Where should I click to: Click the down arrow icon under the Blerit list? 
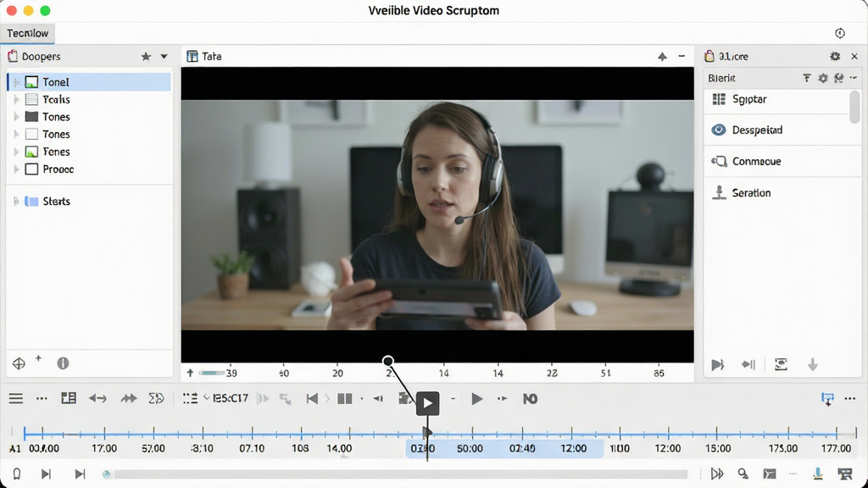813,364
